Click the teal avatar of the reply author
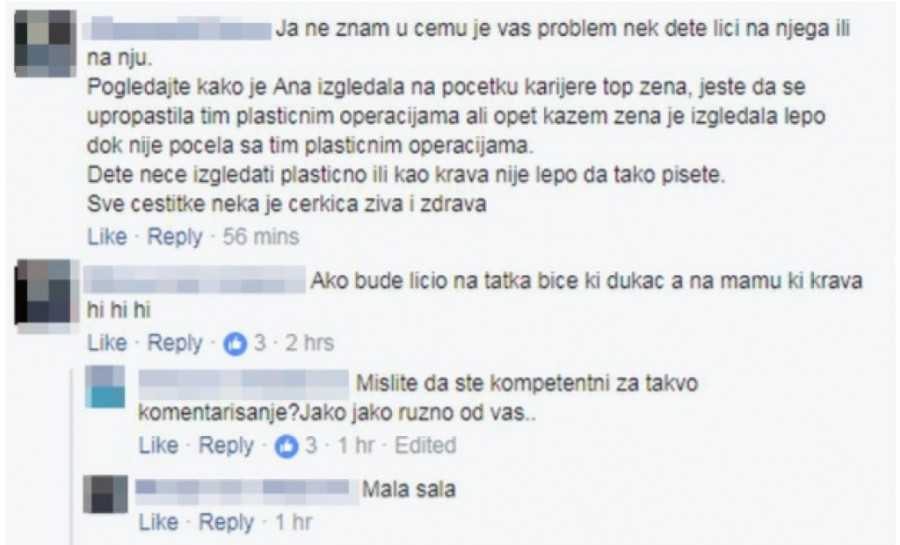 click(105, 387)
